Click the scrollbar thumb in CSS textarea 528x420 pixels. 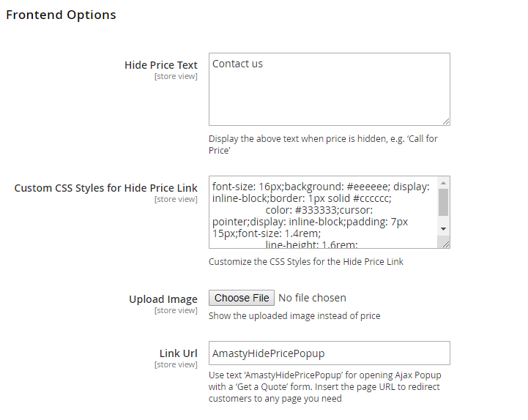(443, 201)
